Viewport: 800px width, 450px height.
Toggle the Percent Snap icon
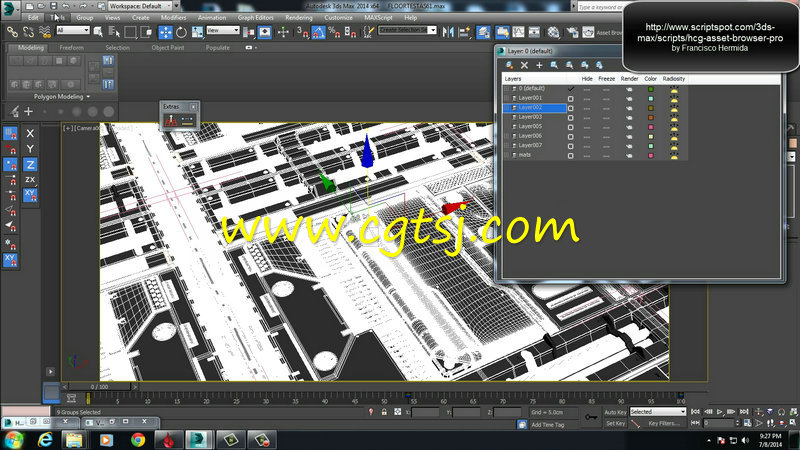point(334,32)
